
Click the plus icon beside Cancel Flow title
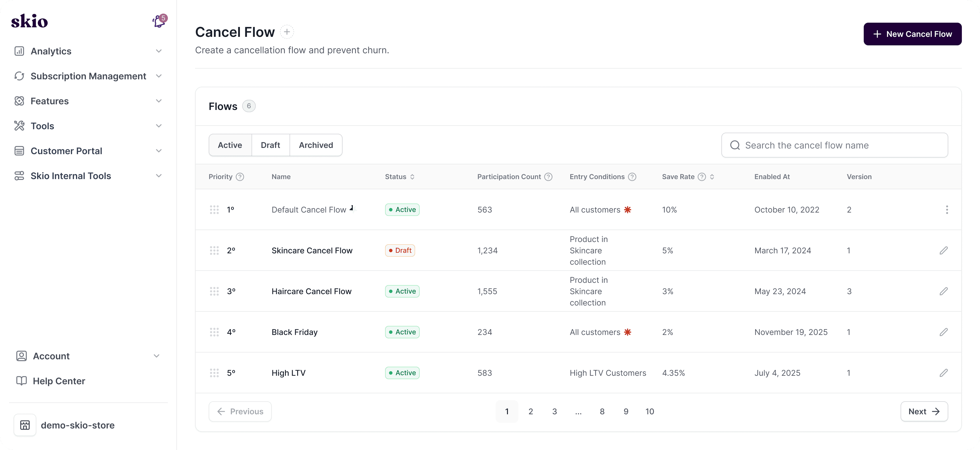[x=287, y=32]
